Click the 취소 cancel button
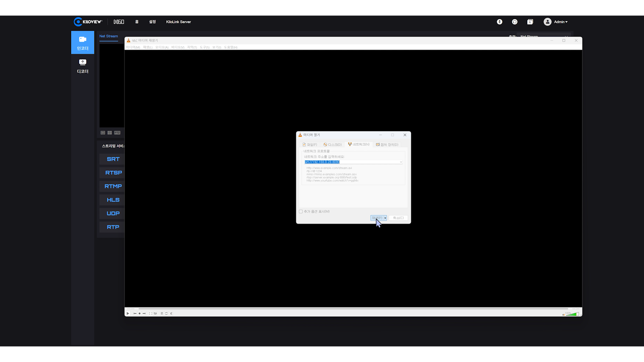This screenshot has height=362, width=644. tap(398, 218)
